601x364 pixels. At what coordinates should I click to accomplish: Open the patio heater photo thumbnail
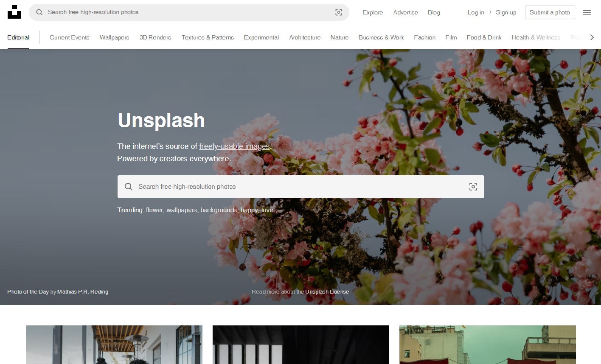114,344
